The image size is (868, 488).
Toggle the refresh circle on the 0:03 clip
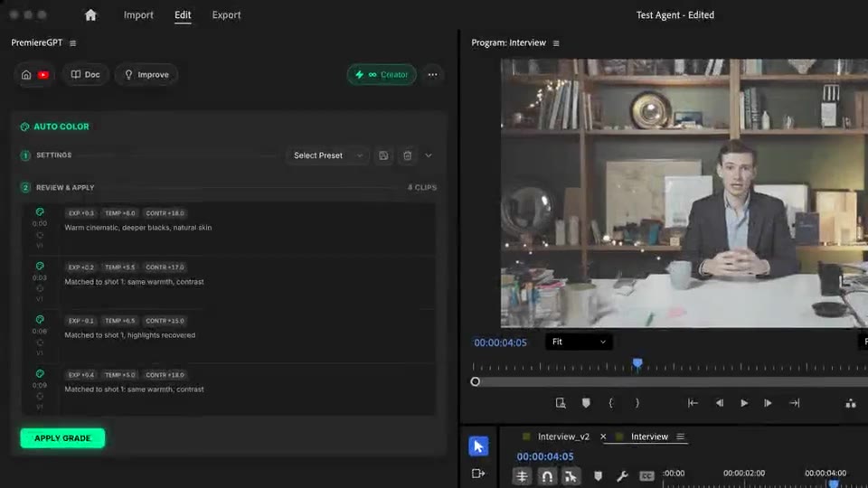40,289
